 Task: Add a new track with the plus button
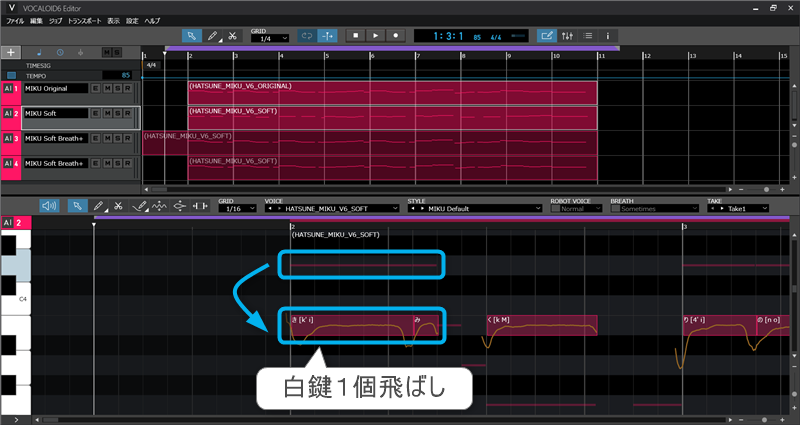pyautogui.click(x=11, y=53)
